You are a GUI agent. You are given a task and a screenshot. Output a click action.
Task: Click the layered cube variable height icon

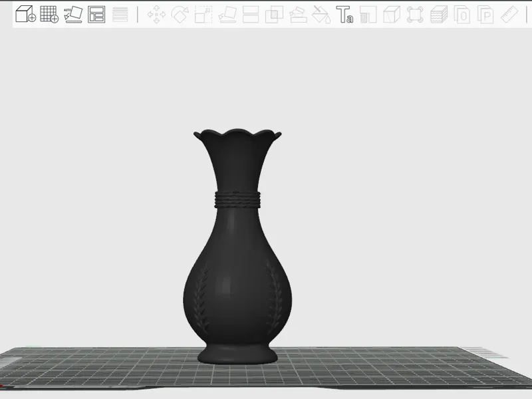439,14
